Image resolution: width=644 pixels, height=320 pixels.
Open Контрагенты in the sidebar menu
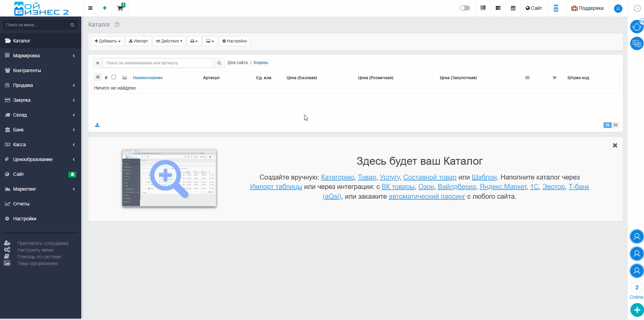(x=27, y=70)
